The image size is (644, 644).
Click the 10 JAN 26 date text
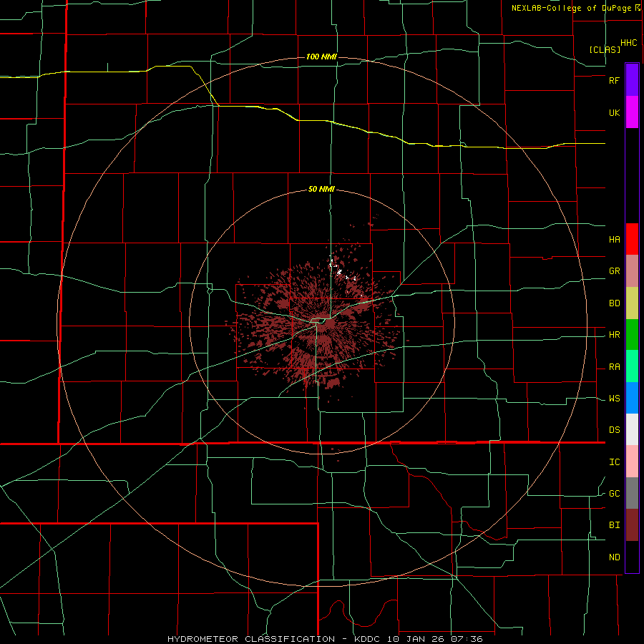[x=416, y=639]
